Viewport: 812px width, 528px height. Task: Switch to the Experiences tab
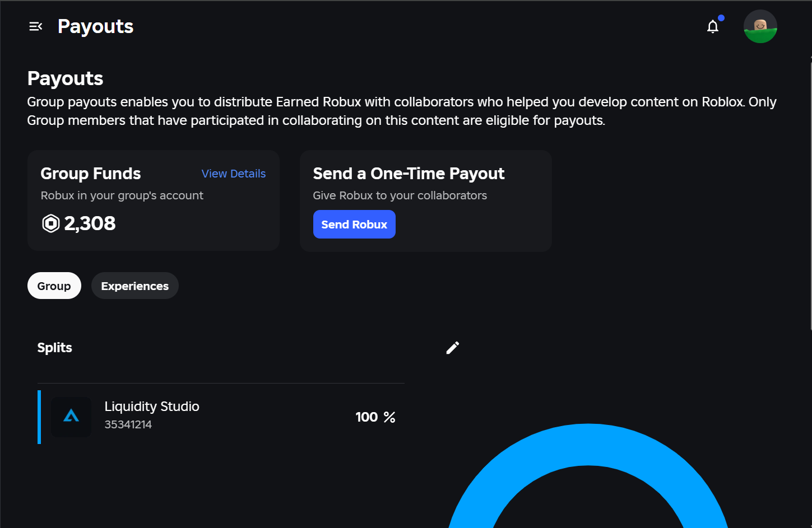pos(134,286)
